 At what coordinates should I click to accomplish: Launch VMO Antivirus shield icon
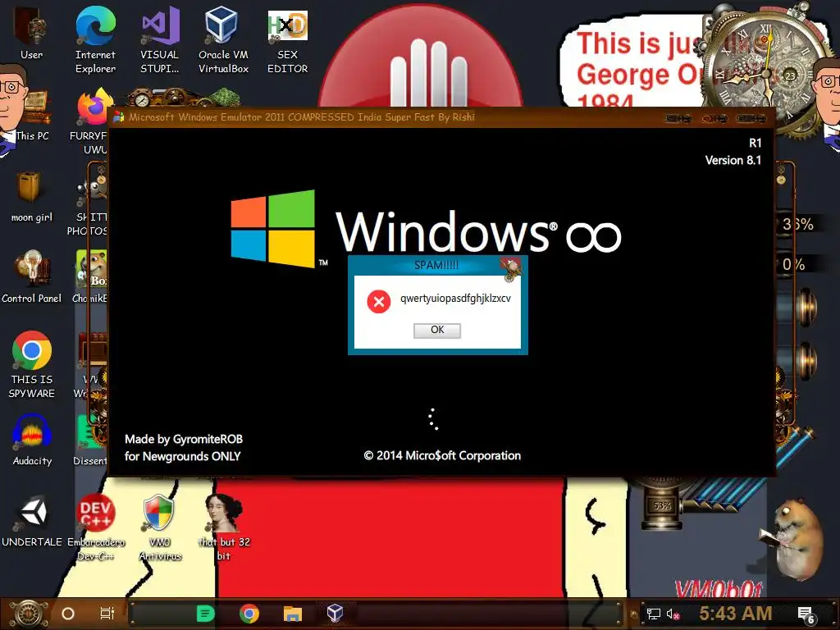[x=160, y=527]
